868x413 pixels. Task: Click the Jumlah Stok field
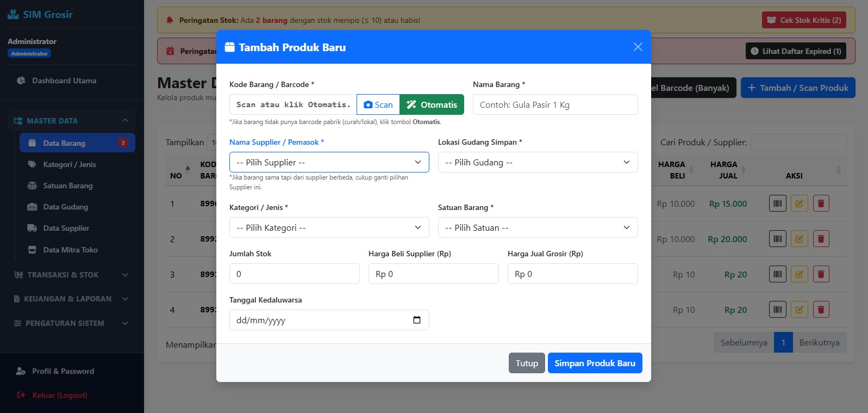click(295, 274)
